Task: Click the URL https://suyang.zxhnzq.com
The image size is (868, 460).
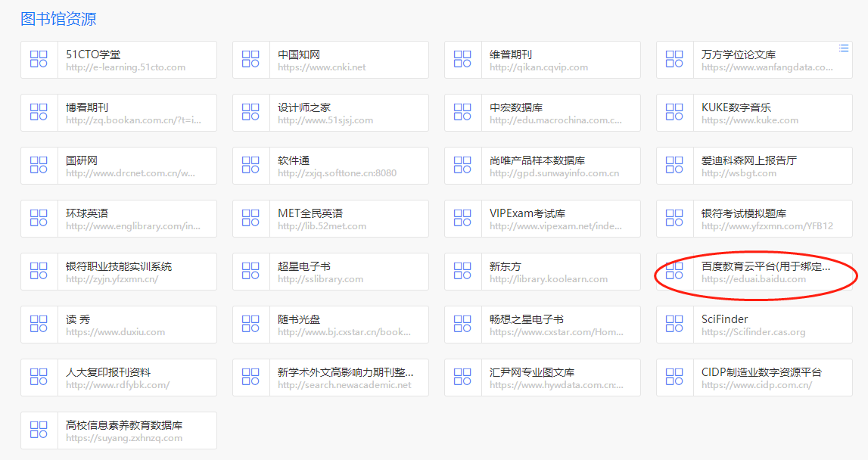Action: click(124, 438)
